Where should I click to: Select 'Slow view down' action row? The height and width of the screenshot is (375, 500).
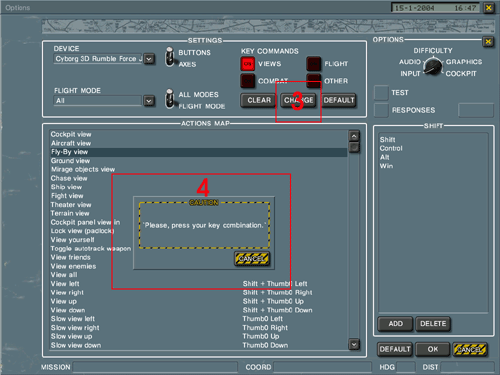(x=198, y=345)
